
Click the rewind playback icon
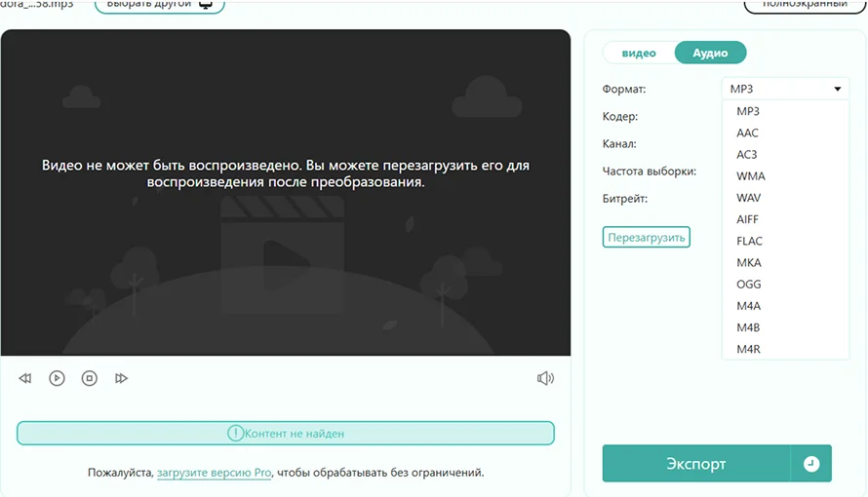(25, 378)
